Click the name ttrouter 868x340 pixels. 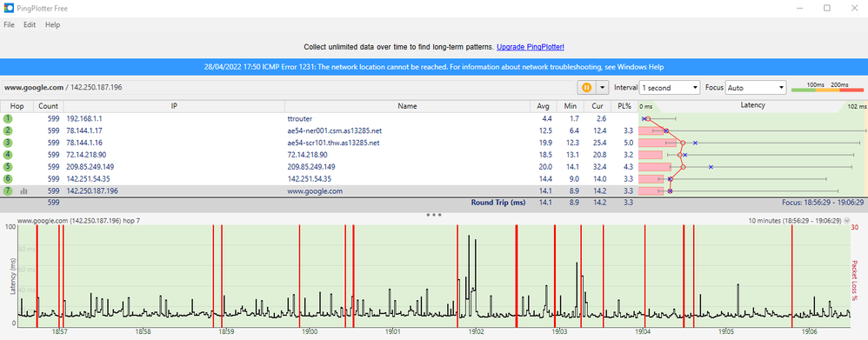299,118
